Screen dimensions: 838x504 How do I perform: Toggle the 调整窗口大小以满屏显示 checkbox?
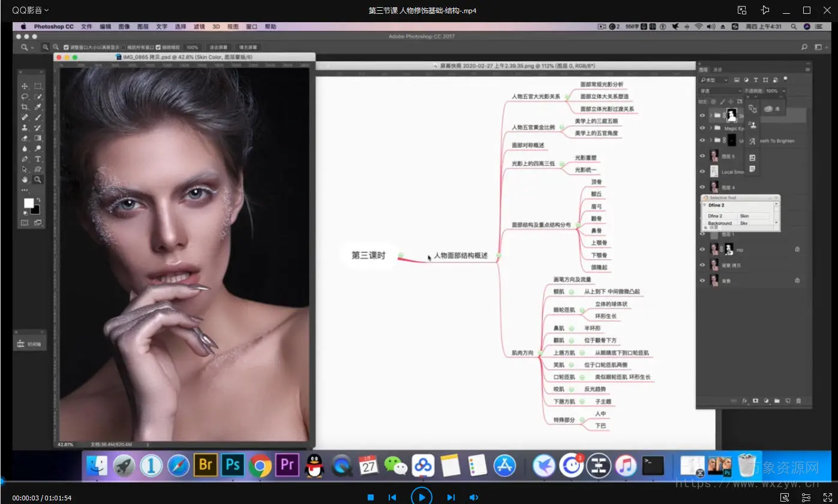[66, 47]
